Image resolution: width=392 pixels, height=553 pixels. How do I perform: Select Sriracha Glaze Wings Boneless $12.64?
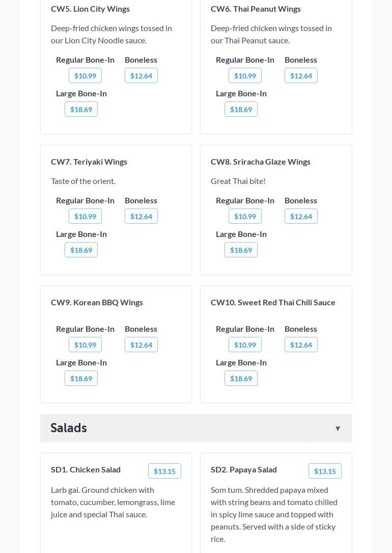[x=301, y=217]
